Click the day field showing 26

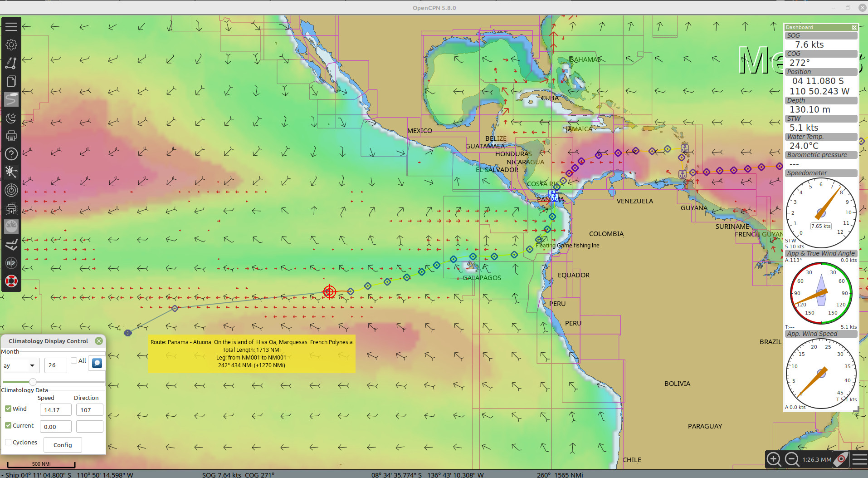[55, 365]
